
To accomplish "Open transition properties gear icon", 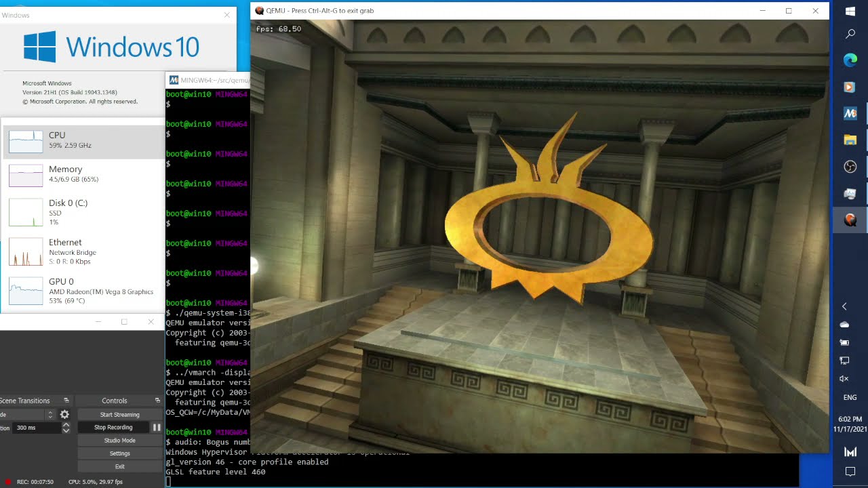I will [64, 414].
